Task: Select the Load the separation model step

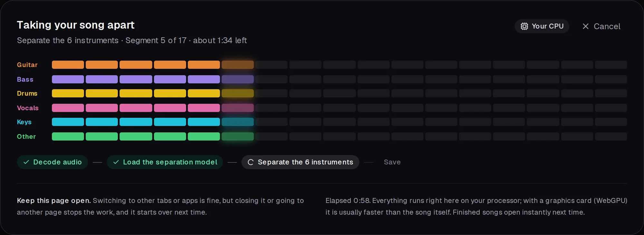Action: (165, 162)
